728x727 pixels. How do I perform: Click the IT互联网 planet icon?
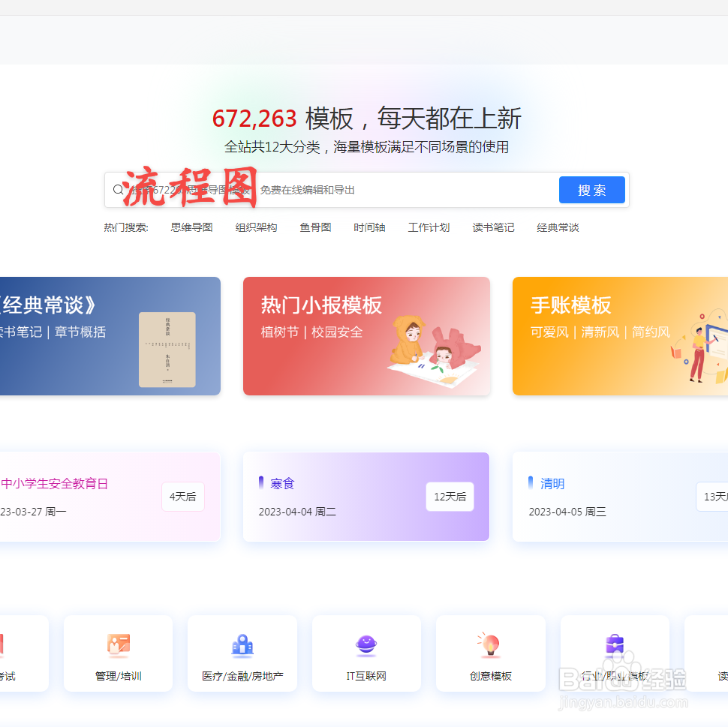pyautogui.click(x=366, y=645)
